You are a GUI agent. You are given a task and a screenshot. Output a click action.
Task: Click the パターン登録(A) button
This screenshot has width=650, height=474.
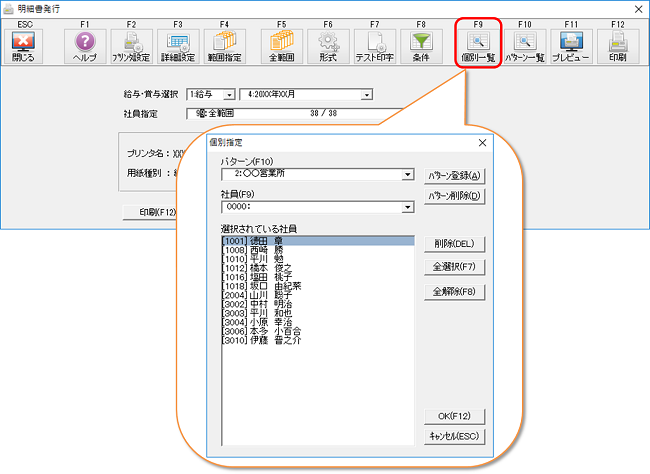(455, 175)
